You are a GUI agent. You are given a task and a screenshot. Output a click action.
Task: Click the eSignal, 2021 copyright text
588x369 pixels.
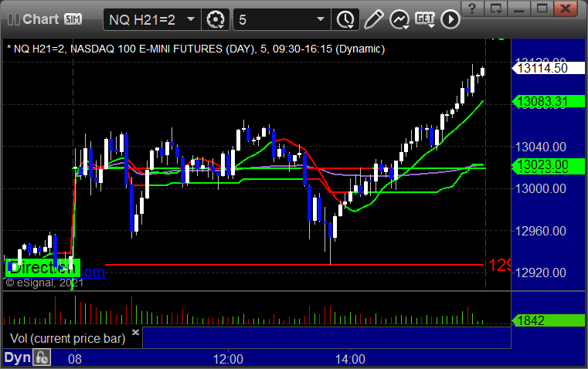point(45,283)
